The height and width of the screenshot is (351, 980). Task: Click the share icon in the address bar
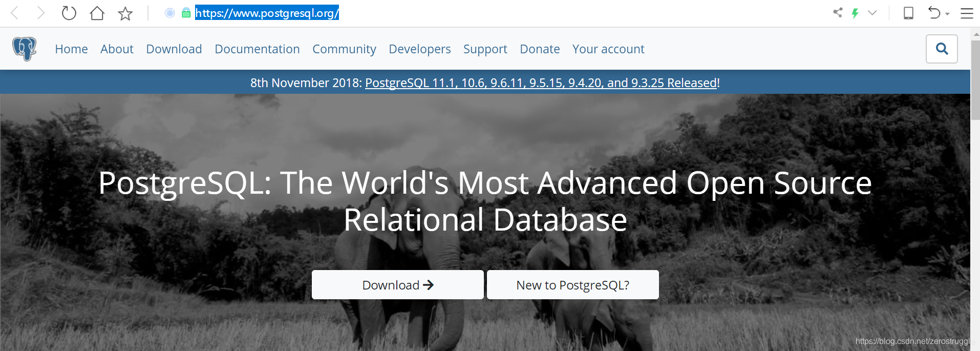[838, 12]
